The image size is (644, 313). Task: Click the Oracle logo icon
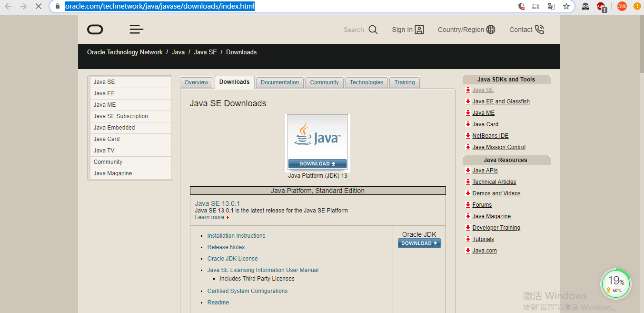point(95,30)
